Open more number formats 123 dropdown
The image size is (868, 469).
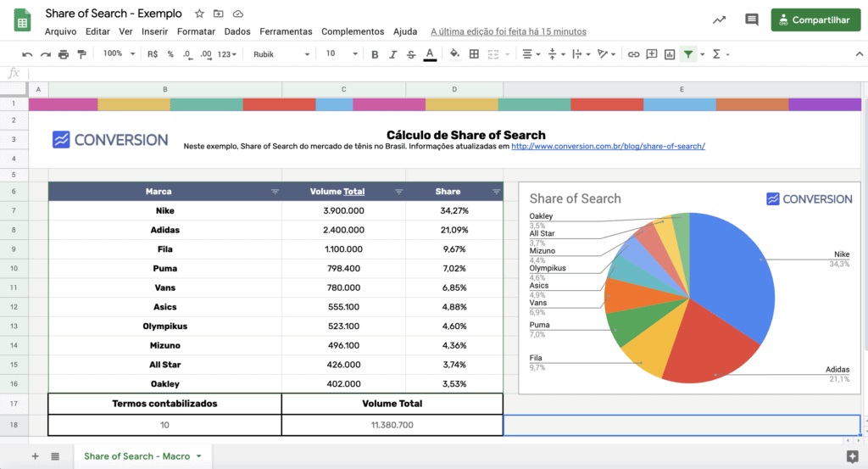point(227,54)
